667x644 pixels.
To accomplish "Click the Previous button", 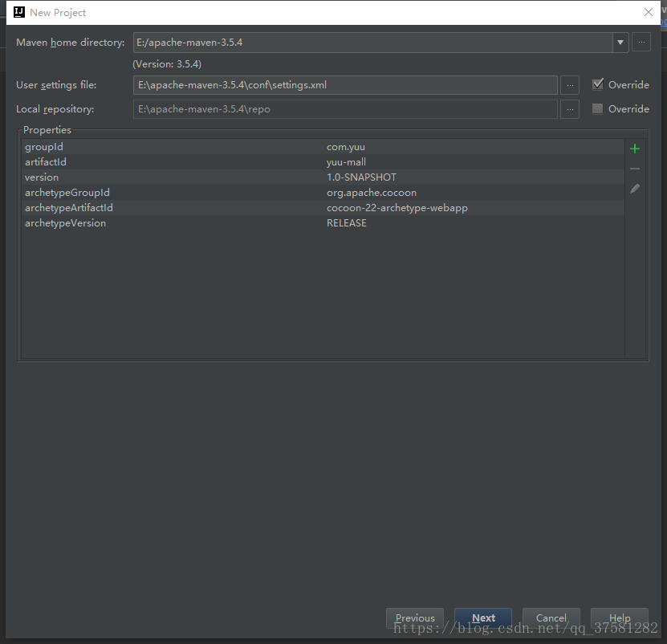I will pos(415,618).
